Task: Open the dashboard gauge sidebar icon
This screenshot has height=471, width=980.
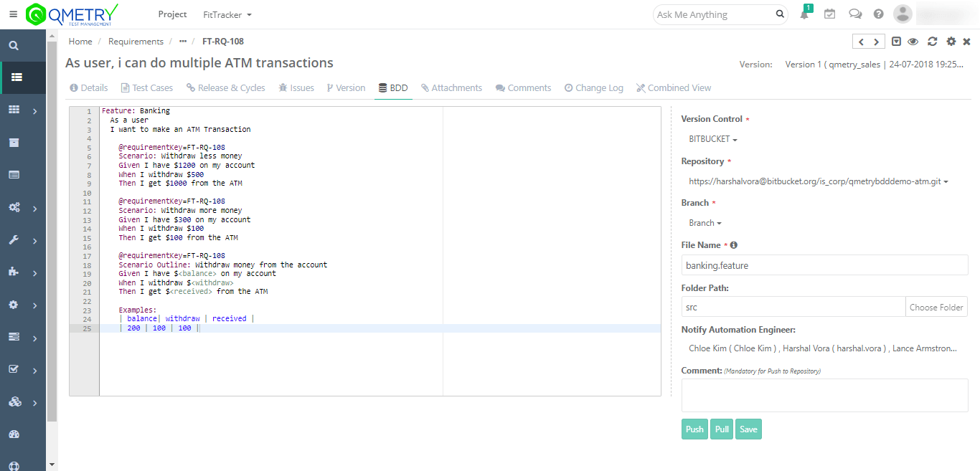Action: [x=14, y=434]
